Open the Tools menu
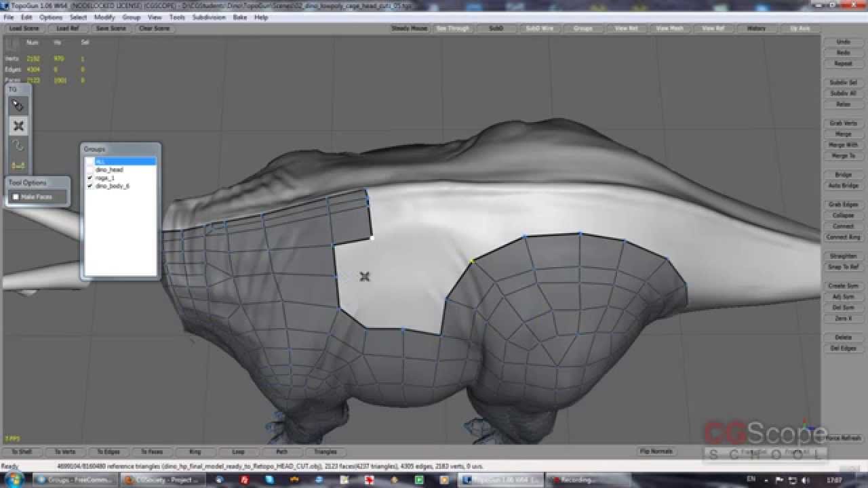This screenshot has height=488, width=868. pos(177,17)
